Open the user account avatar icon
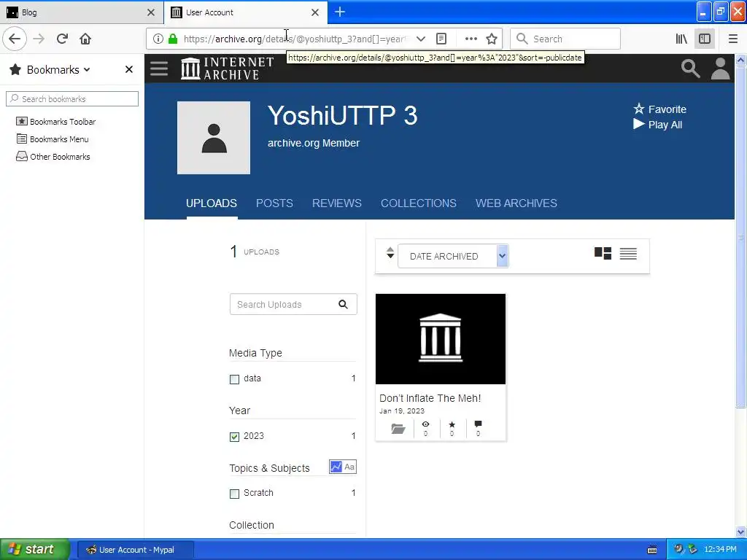Viewport: 747px width, 560px height. pyautogui.click(x=720, y=69)
